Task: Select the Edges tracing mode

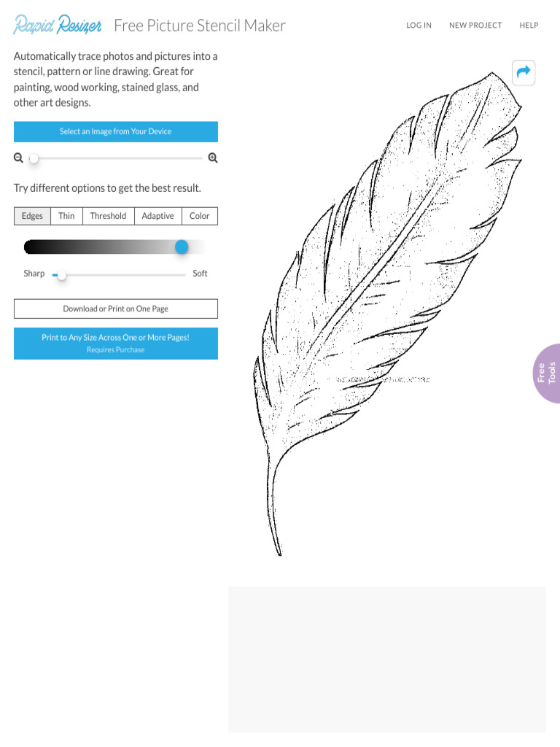Action: click(x=32, y=216)
